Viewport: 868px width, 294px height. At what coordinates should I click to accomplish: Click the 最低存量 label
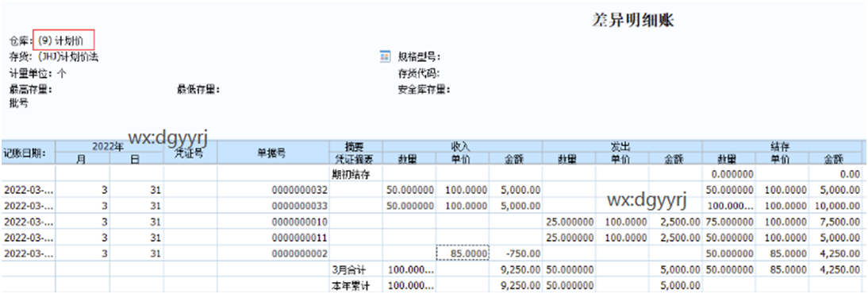point(198,89)
